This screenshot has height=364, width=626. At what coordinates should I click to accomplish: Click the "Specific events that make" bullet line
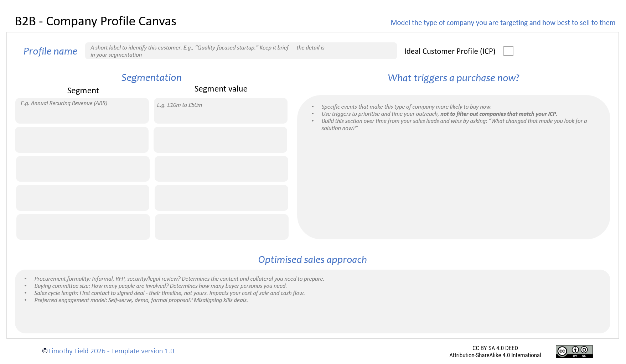407,107
